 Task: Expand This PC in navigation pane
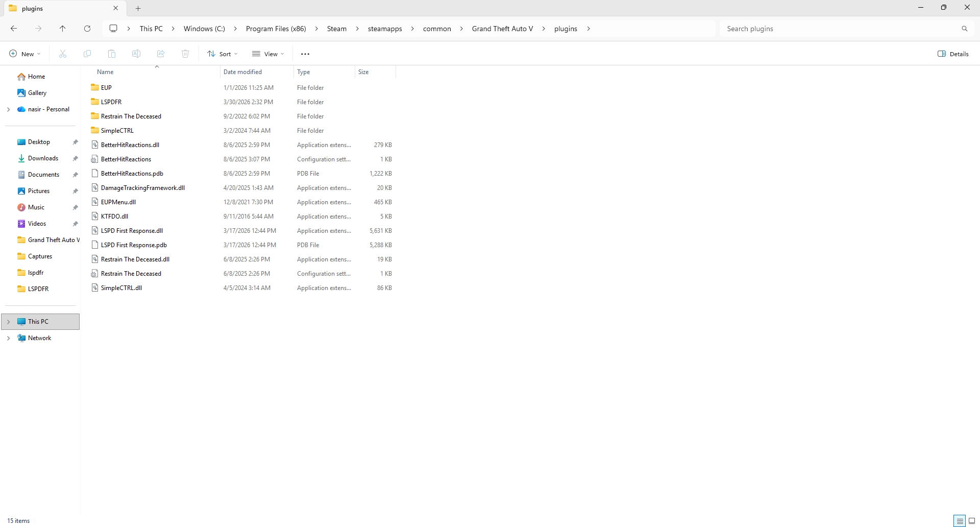(9, 322)
